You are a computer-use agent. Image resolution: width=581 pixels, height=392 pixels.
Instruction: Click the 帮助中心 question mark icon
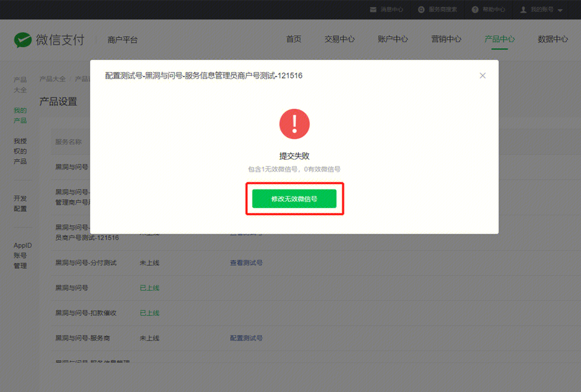(x=475, y=10)
